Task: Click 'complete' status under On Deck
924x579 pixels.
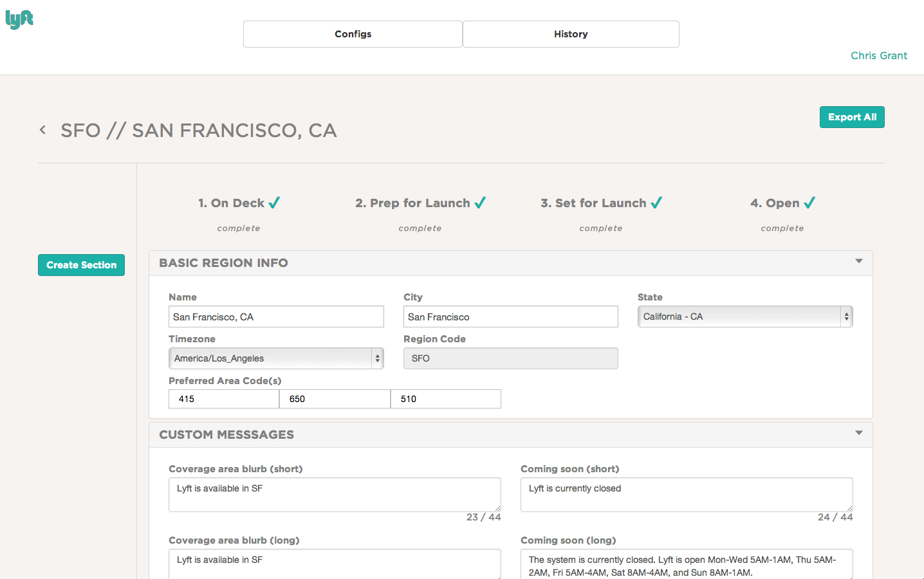Action: [239, 228]
